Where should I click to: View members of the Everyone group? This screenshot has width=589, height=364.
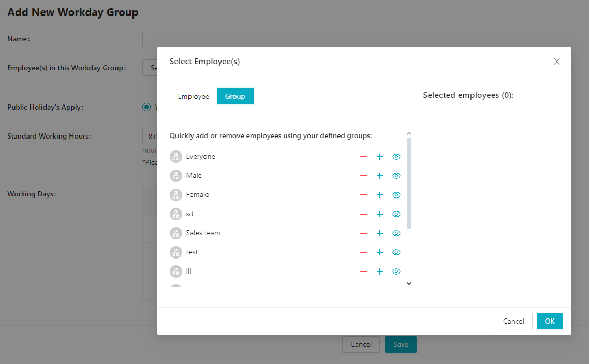(396, 157)
